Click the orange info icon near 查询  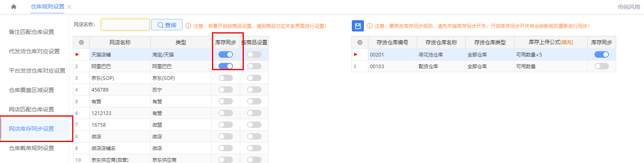[188, 26]
